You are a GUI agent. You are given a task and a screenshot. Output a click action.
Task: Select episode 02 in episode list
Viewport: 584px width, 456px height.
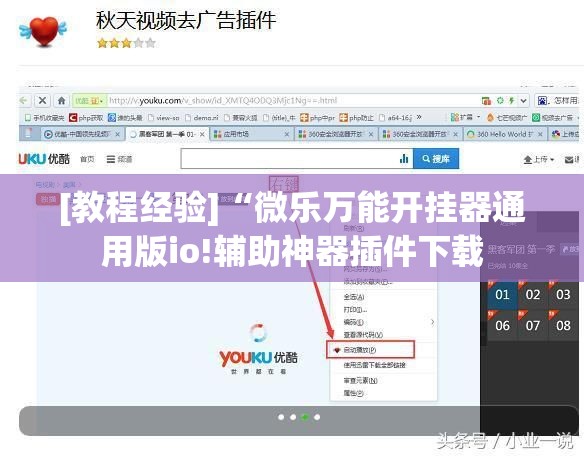point(533,295)
